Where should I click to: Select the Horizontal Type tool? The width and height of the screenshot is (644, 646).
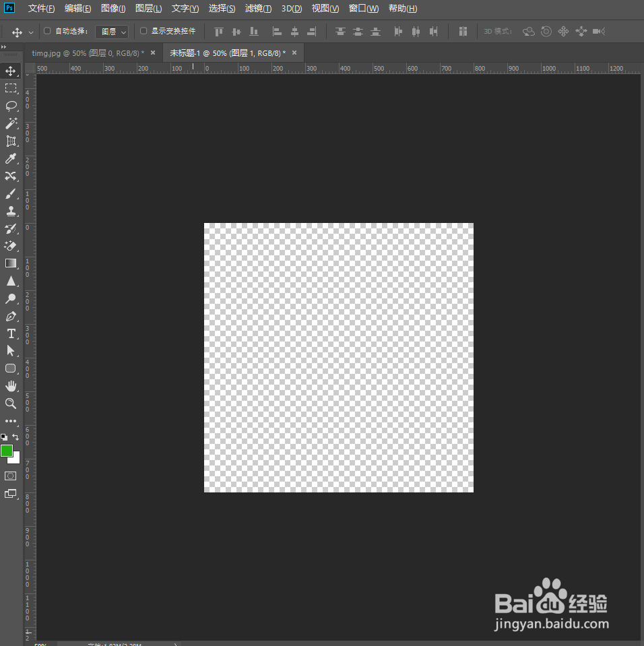(x=11, y=333)
